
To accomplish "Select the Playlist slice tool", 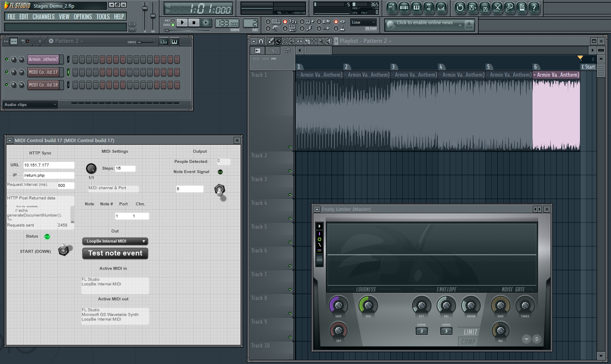I will [x=307, y=41].
